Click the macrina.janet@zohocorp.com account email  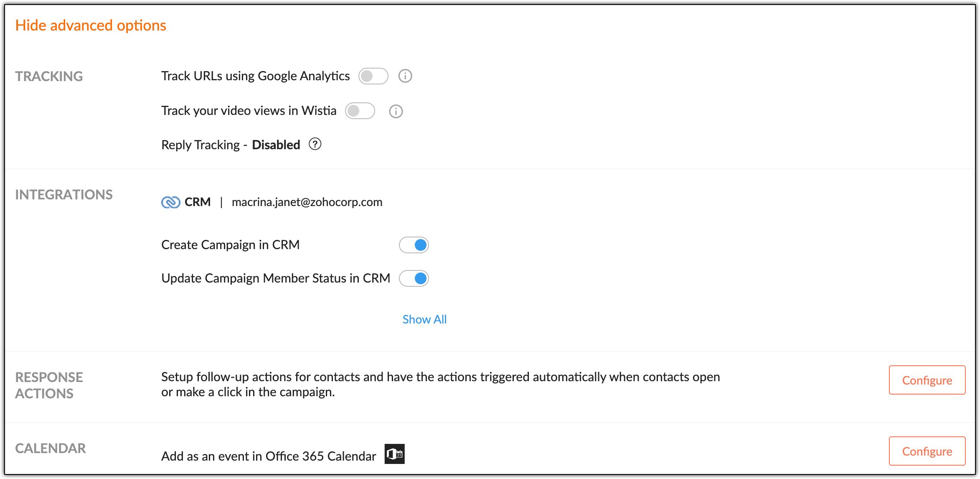[x=307, y=202]
